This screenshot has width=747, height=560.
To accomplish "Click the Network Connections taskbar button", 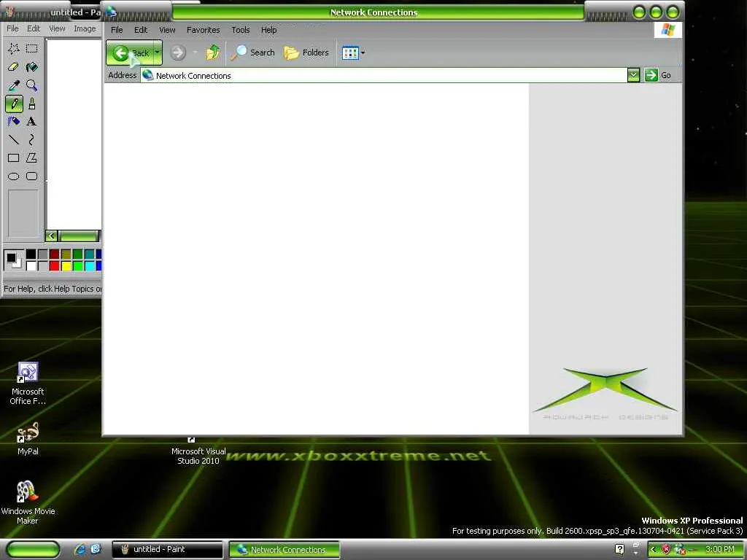I will [x=285, y=550].
